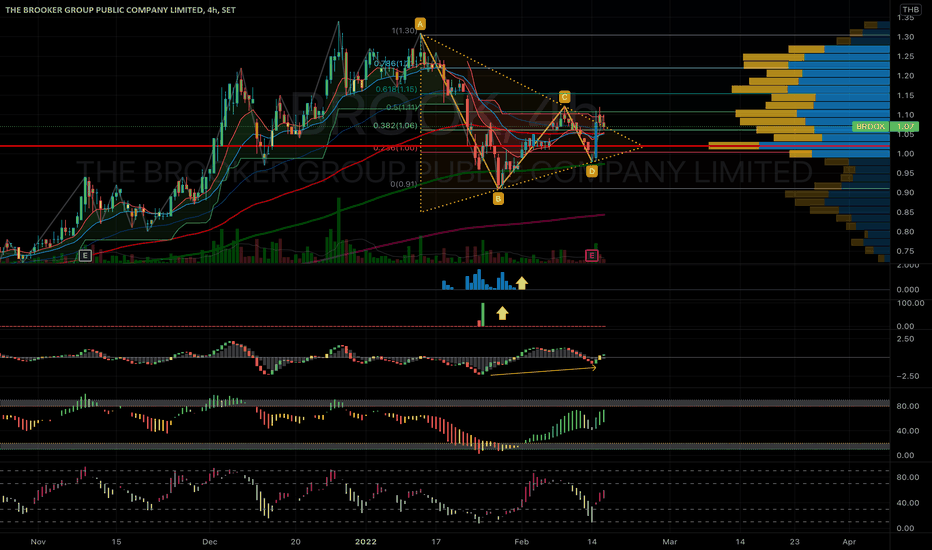The height and width of the screenshot is (550, 932).
Task: Click the 0.85 price axis label
Action: coord(905,212)
